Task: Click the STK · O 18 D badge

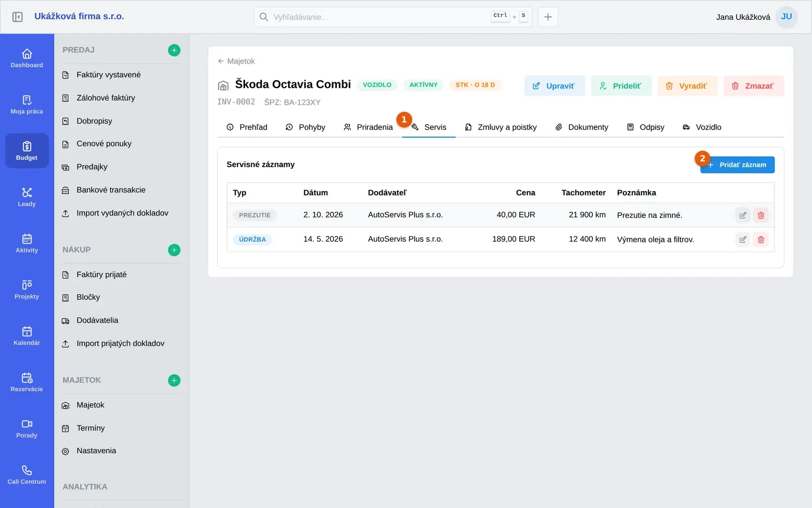Action: click(x=475, y=85)
